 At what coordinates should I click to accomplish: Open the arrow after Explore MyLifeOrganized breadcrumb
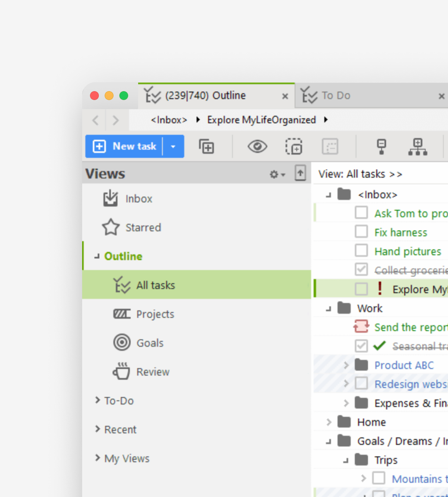pos(326,120)
